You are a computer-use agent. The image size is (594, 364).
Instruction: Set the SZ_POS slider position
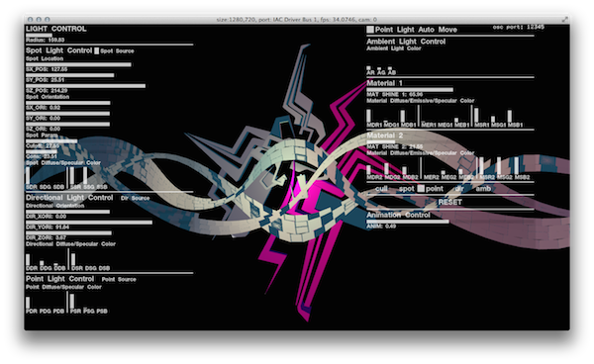point(85,86)
